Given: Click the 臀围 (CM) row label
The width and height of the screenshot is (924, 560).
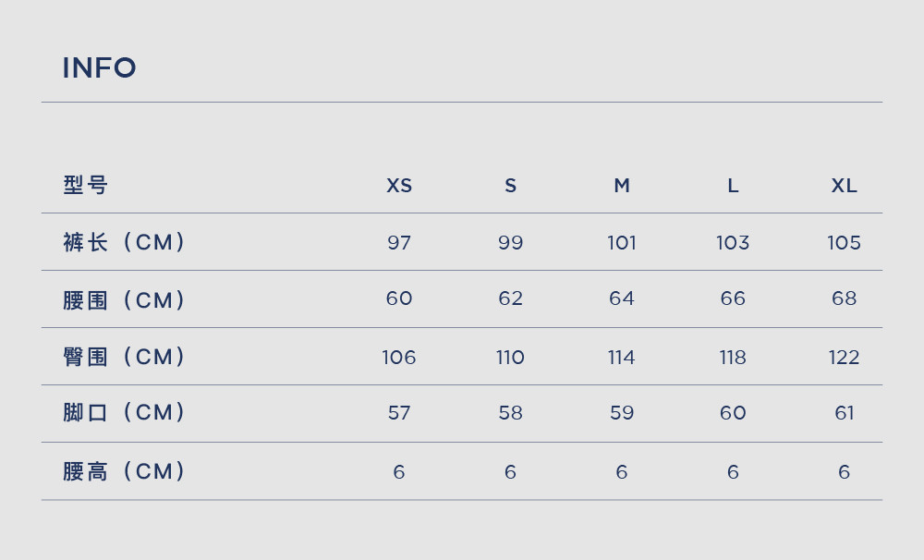Looking at the screenshot, I should point(124,357).
